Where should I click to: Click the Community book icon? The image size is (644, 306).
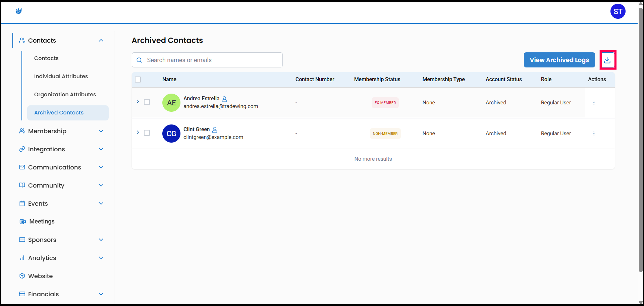(x=22, y=185)
